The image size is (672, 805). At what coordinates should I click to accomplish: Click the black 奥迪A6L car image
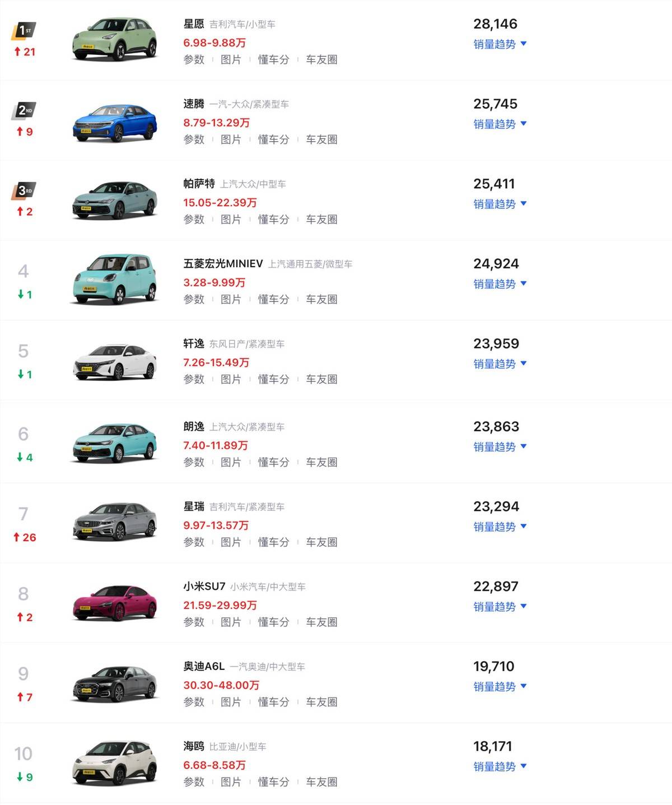coord(115,683)
